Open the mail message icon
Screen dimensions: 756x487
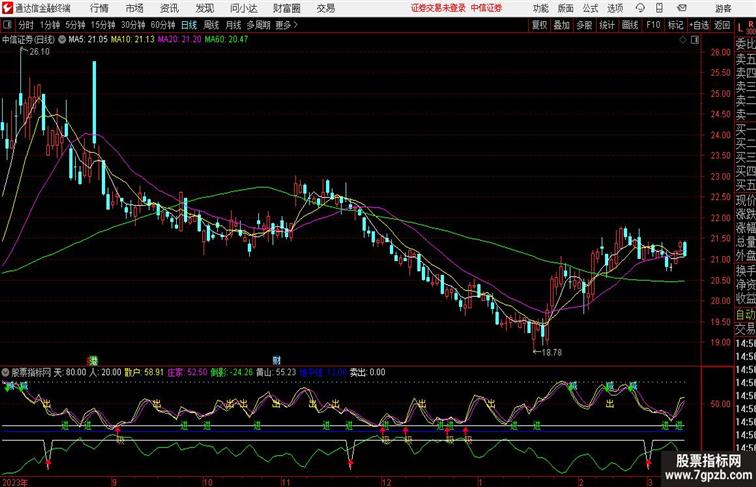[682, 8]
